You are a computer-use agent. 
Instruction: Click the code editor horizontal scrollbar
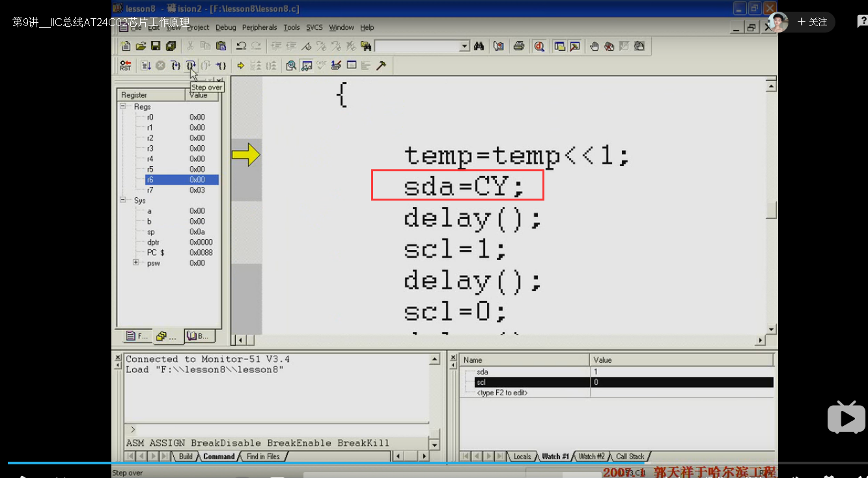pos(500,340)
